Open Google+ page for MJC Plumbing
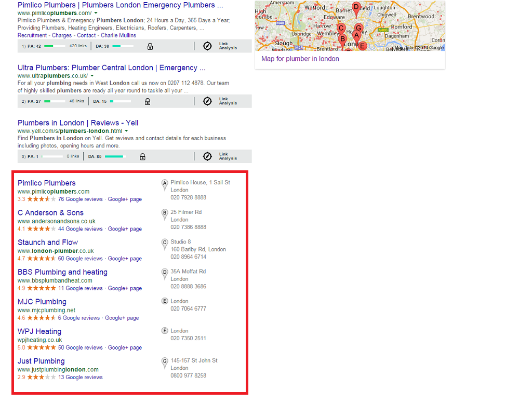Image resolution: width=532 pixels, height=403 pixels. point(122,318)
